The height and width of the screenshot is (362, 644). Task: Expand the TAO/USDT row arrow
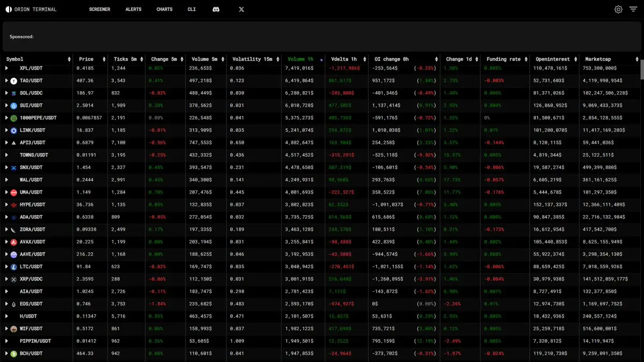coord(6,80)
